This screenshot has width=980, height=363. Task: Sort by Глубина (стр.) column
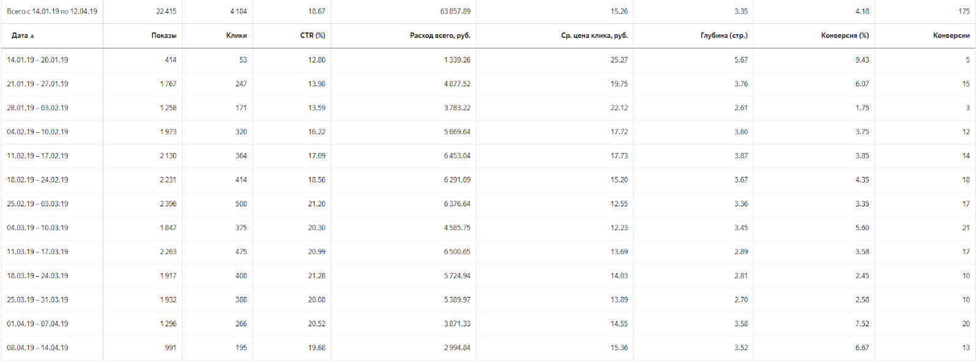tap(724, 36)
